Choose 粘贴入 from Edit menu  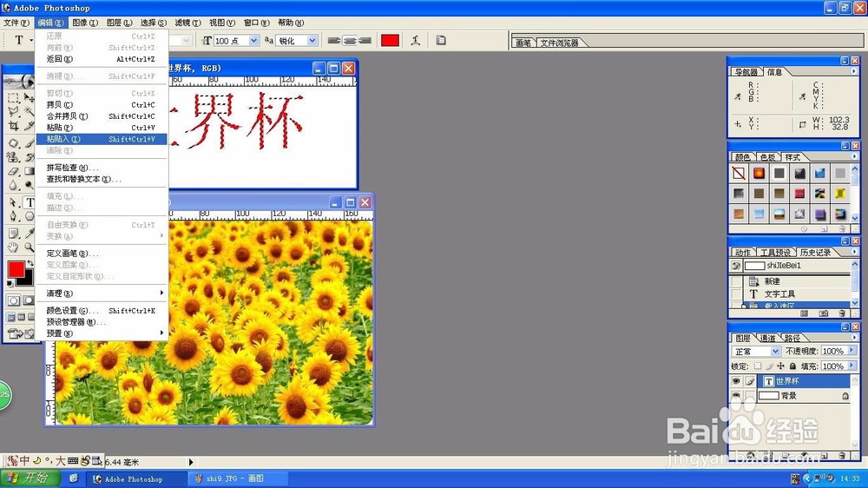(102, 139)
